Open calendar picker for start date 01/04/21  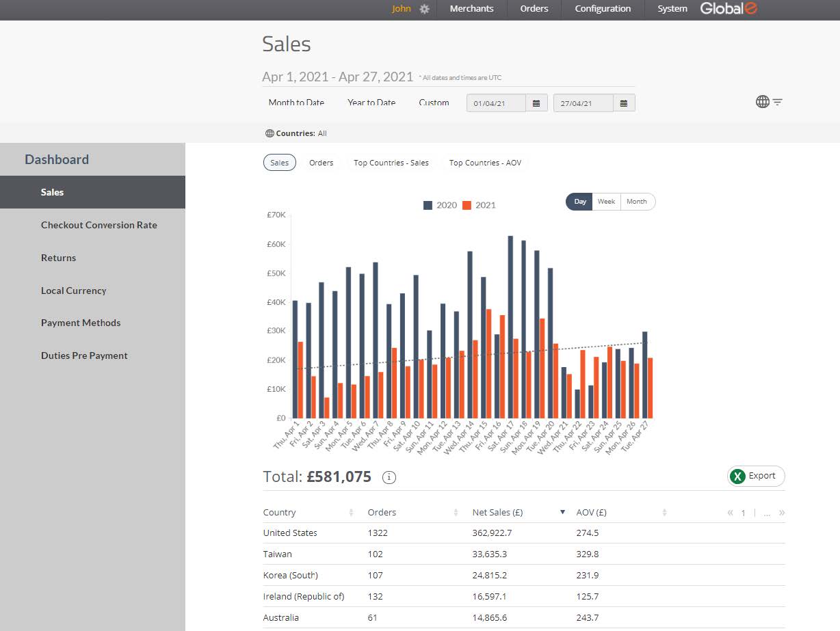[536, 103]
